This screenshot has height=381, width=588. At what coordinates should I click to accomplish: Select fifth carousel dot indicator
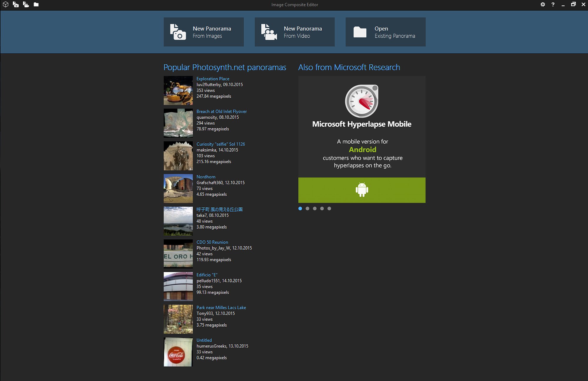pos(329,209)
